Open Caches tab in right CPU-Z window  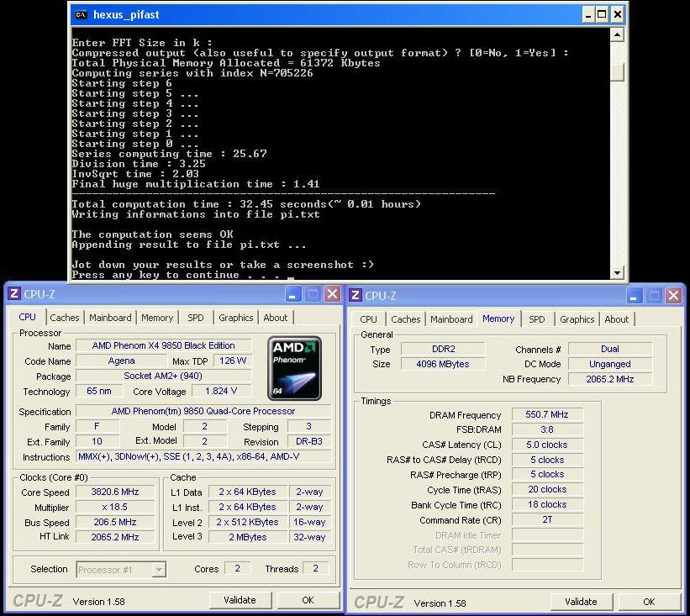point(406,319)
